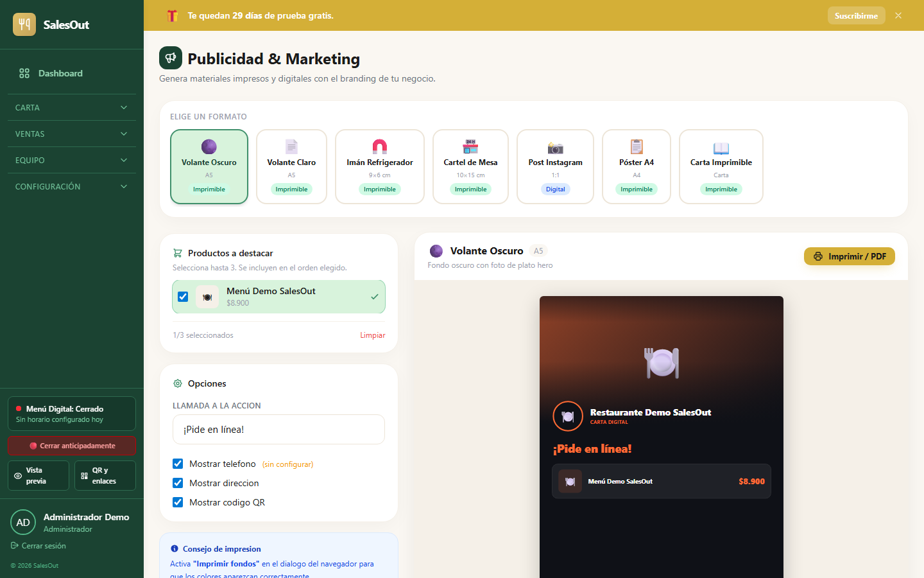Toggle the Mostrar direccion checkbox
This screenshot has height=578, width=924.
click(178, 483)
